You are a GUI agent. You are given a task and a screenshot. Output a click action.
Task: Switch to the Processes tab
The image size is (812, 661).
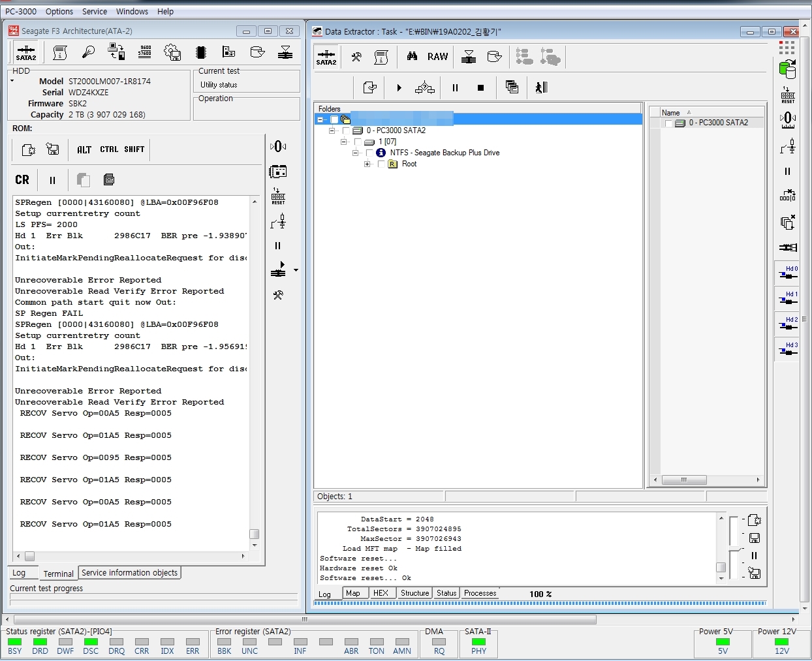(480, 593)
